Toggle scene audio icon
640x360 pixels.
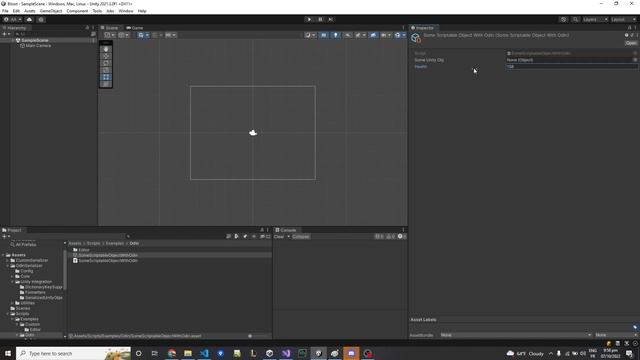point(347,35)
